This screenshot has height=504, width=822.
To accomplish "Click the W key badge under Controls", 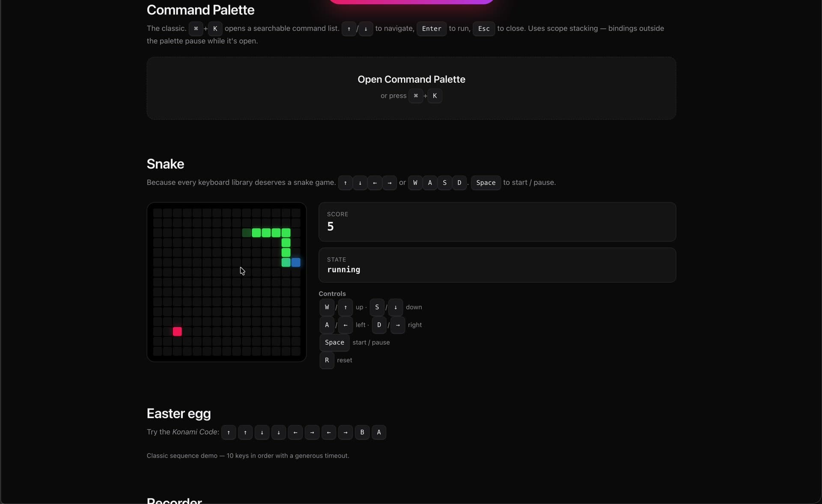I will coord(327,307).
